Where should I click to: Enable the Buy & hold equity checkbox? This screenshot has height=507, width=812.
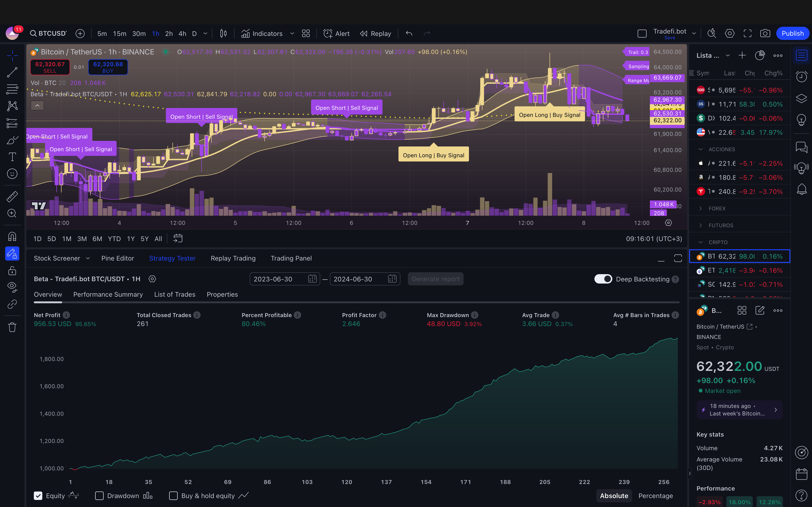(x=173, y=495)
